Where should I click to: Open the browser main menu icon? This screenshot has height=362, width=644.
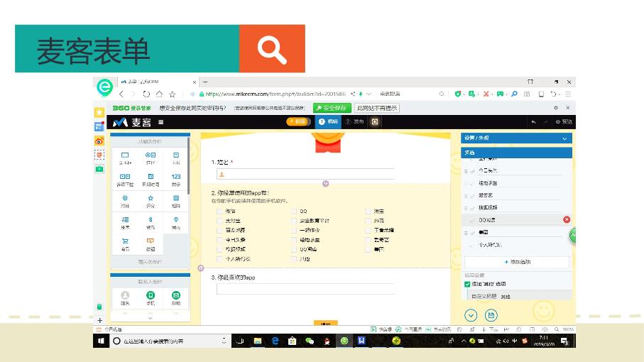coord(568,94)
